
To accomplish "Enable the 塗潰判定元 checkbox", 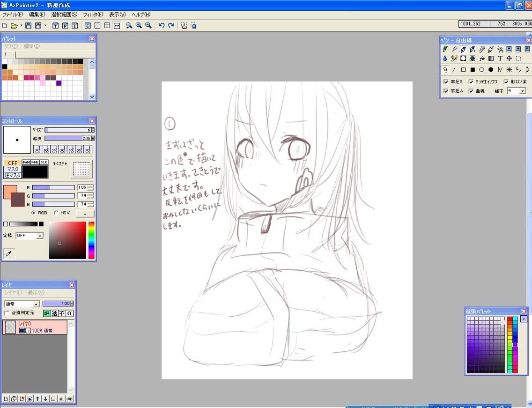I will tap(7, 312).
